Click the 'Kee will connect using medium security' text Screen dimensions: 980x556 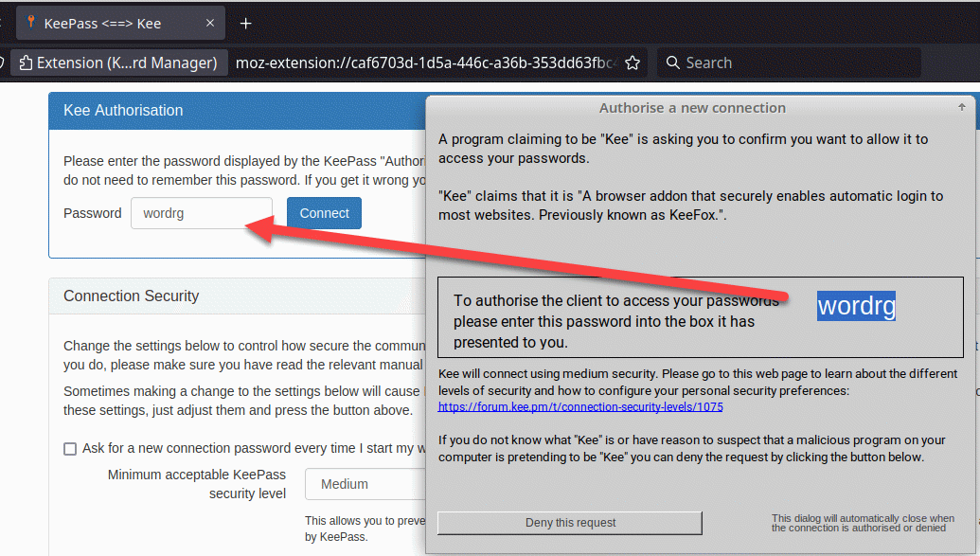[x=698, y=382]
